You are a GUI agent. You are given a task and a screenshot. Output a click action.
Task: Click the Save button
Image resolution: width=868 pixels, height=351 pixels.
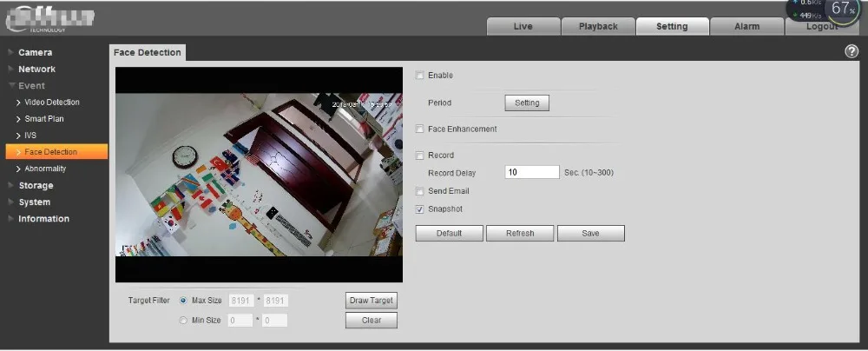(x=590, y=234)
